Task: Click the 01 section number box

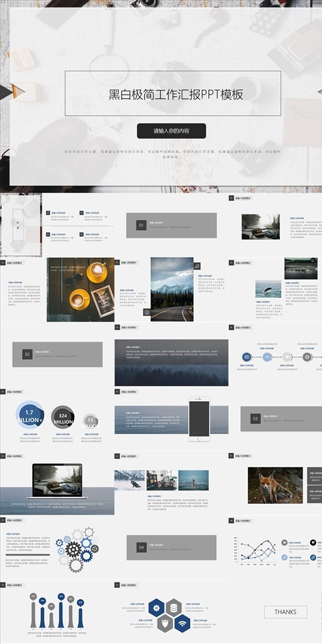Action: [x=142, y=225]
